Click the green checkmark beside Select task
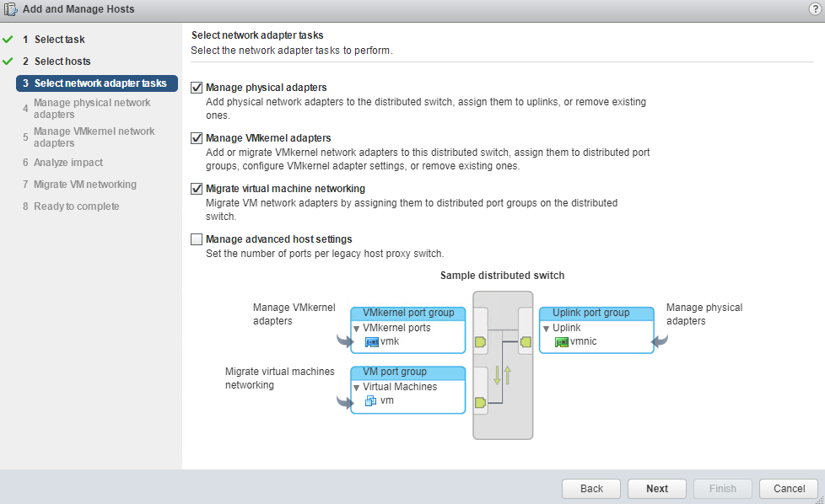 (x=8, y=40)
